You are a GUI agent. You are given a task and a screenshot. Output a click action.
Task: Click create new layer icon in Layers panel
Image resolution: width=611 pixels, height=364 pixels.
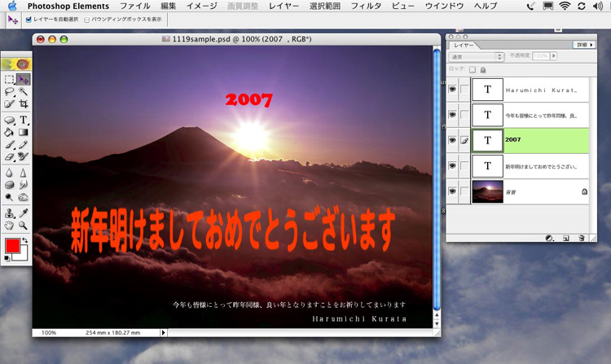click(x=566, y=238)
